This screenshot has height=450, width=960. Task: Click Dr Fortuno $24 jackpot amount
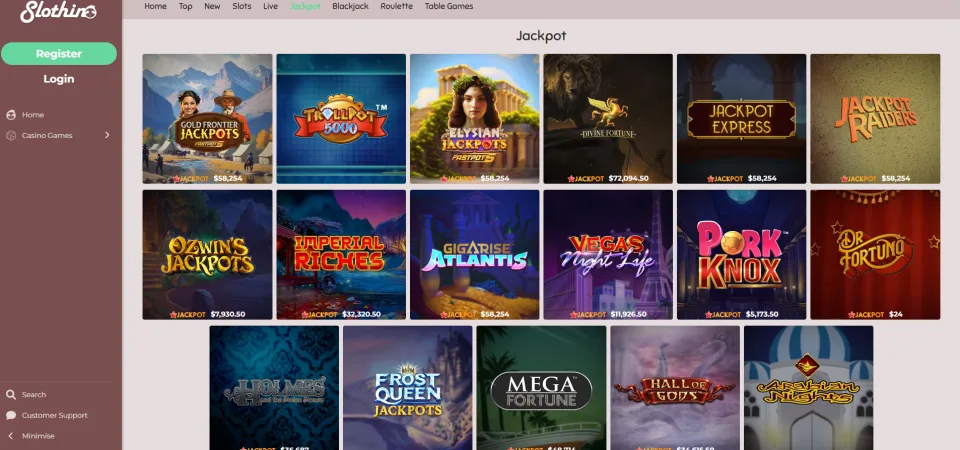point(895,315)
